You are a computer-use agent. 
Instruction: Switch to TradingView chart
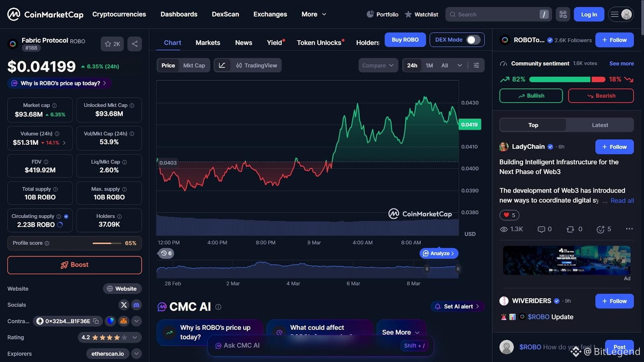256,65
